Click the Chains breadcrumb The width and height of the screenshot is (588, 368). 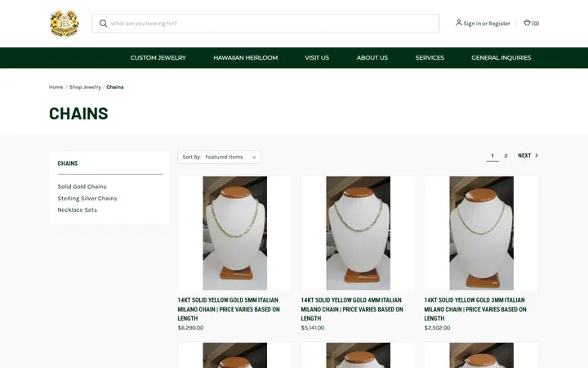coord(115,88)
